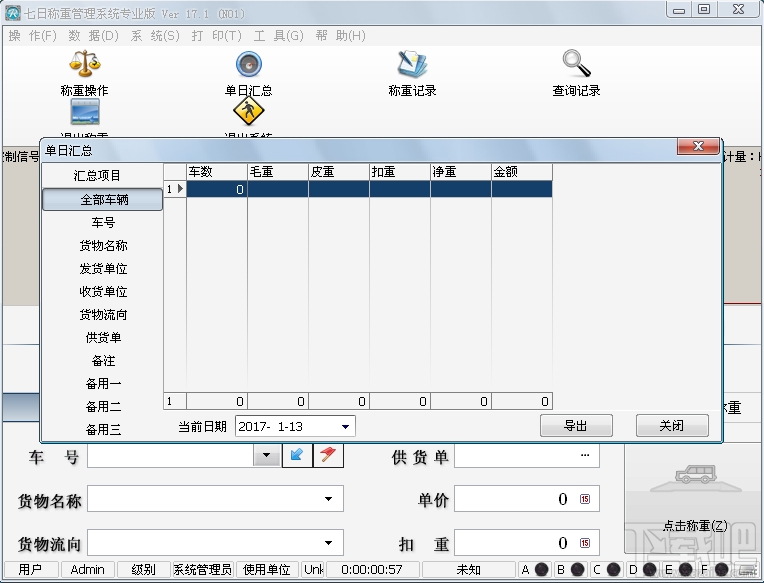Click status indicator light E
Viewport: 764px width, 583px height.
[685, 569]
